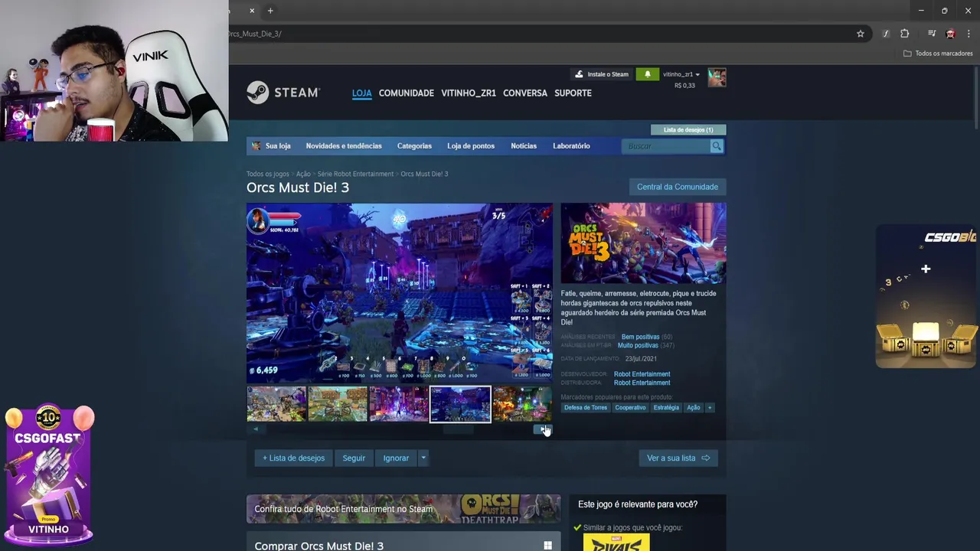Select third purple screenshot thumbnail
Image resolution: width=980 pixels, height=551 pixels.
399,404
